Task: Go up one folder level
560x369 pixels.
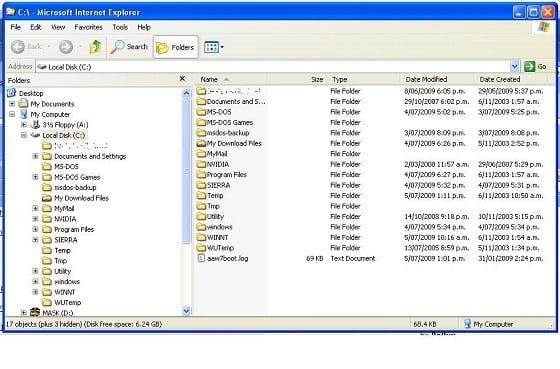Action: pos(95,47)
